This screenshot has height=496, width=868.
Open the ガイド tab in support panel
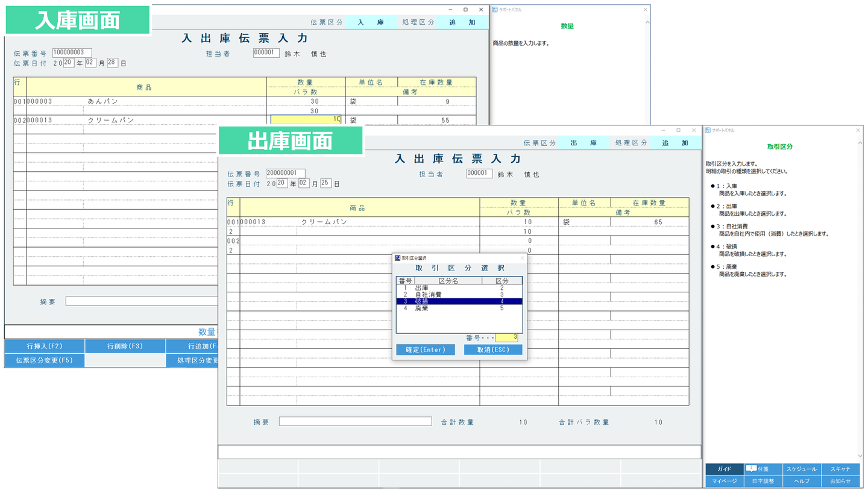[725, 469]
